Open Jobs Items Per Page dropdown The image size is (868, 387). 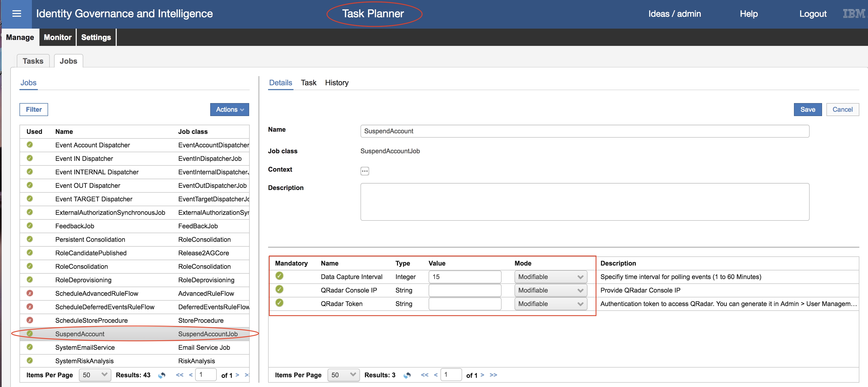95,375
